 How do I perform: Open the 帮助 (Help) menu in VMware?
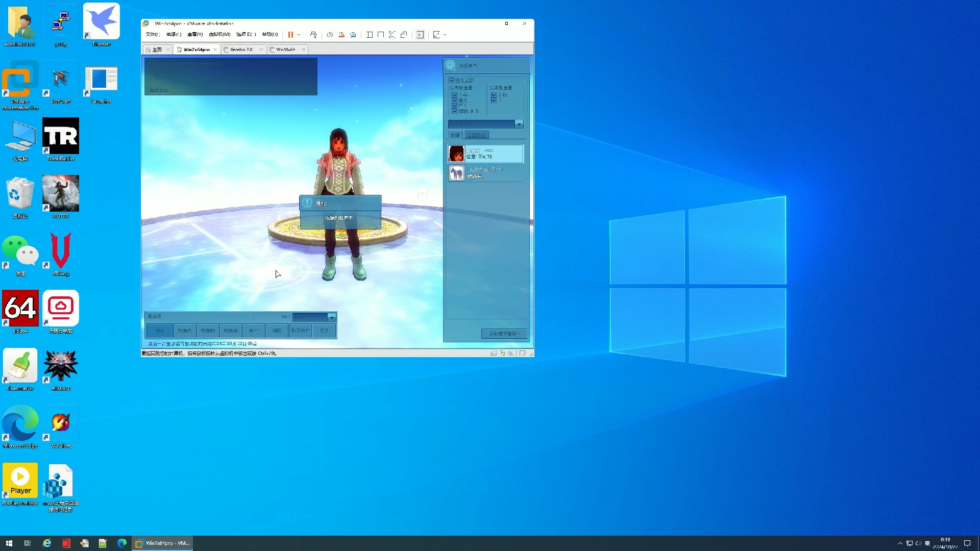coord(270,35)
